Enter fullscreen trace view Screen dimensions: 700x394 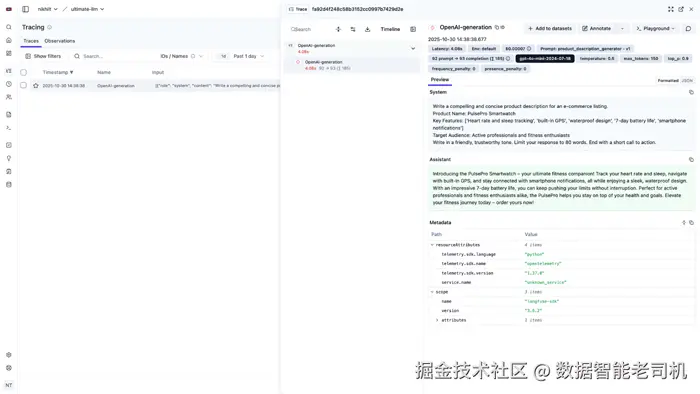(x=671, y=9)
